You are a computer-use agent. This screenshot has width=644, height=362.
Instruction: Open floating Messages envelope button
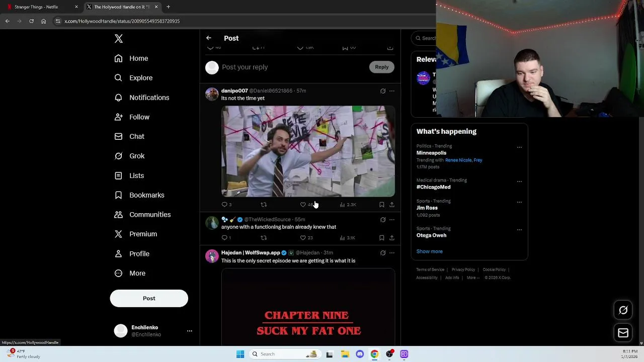tap(623, 333)
